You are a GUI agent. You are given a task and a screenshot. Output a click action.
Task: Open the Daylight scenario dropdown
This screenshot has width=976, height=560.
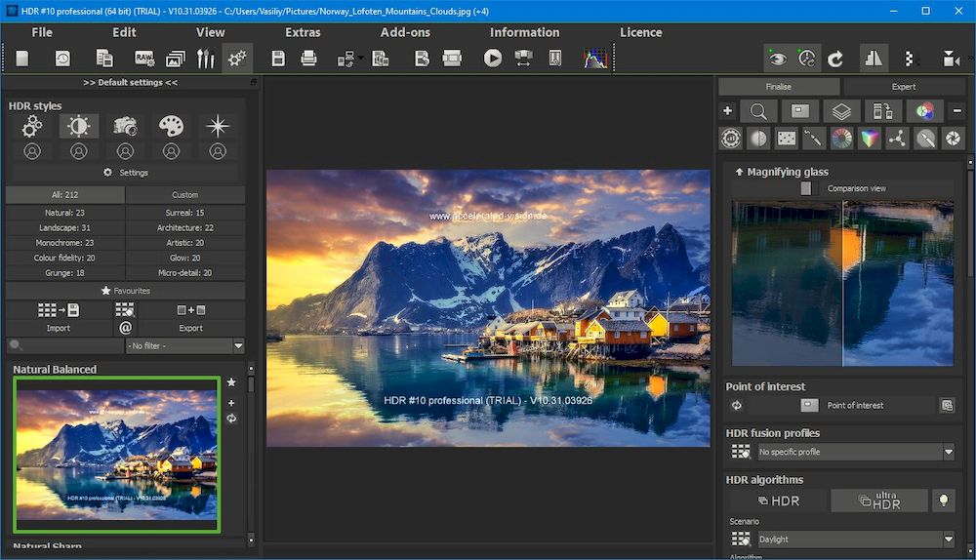coord(855,539)
